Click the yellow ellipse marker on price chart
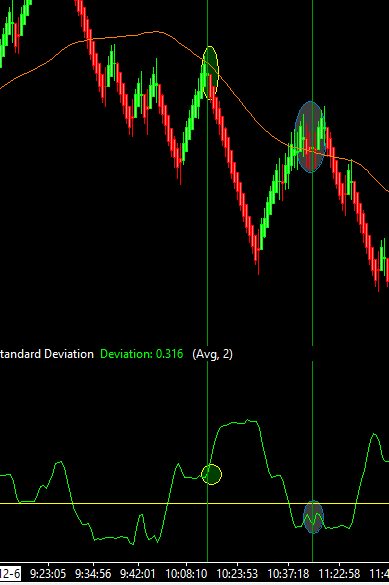The width and height of the screenshot is (389, 585). 210,73
